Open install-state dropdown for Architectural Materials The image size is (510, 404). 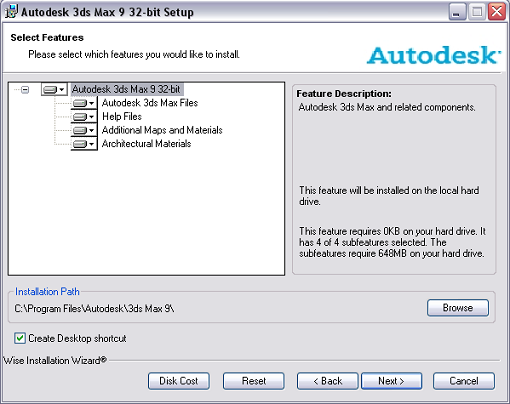(x=84, y=144)
